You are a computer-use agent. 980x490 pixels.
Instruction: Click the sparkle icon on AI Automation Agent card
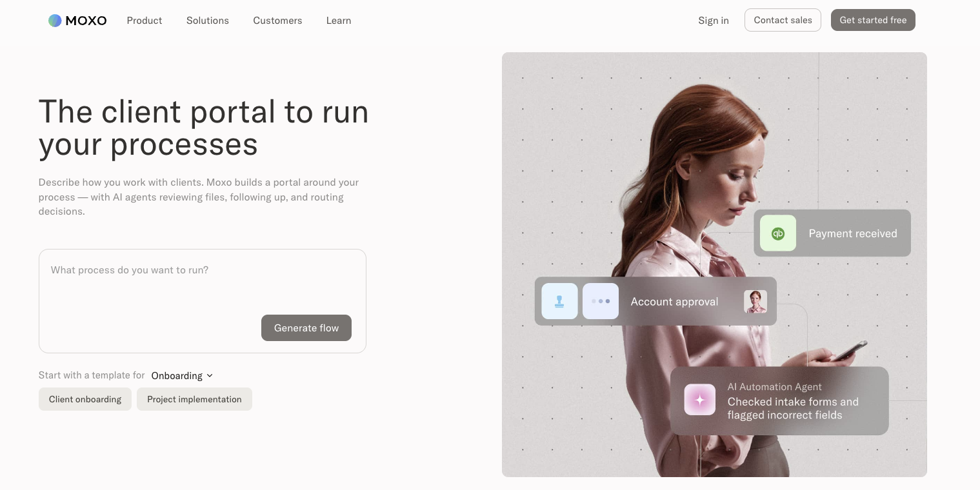click(x=700, y=400)
